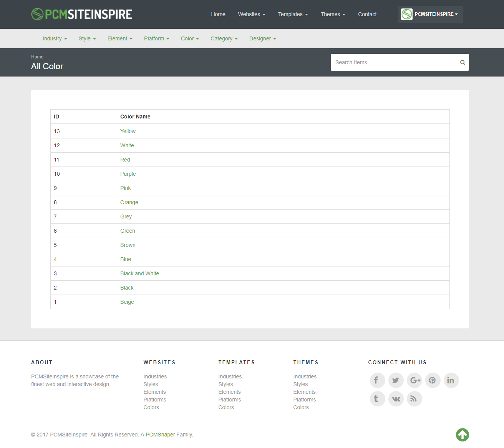
Task: Open Platforms under Templates footer
Action: pos(230,400)
